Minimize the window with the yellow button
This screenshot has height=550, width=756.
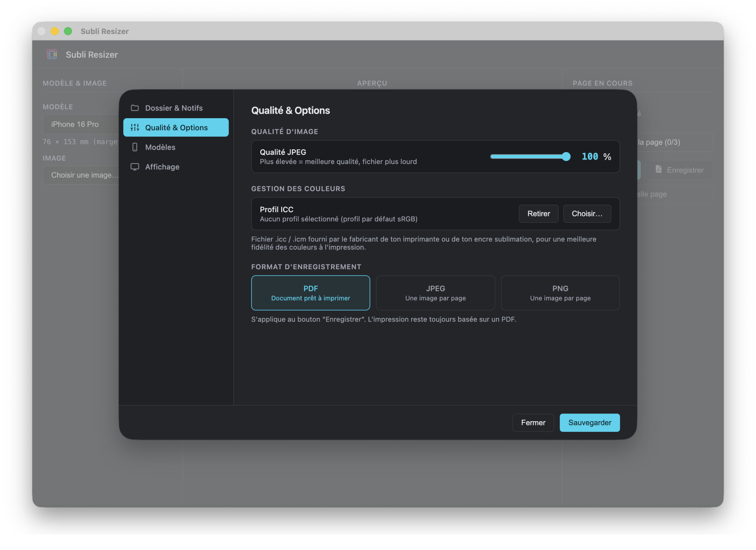click(x=55, y=31)
